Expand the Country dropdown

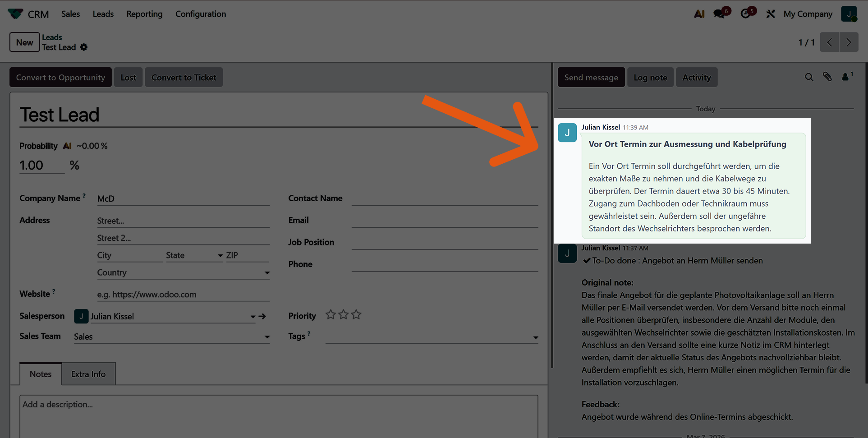coord(267,273)
